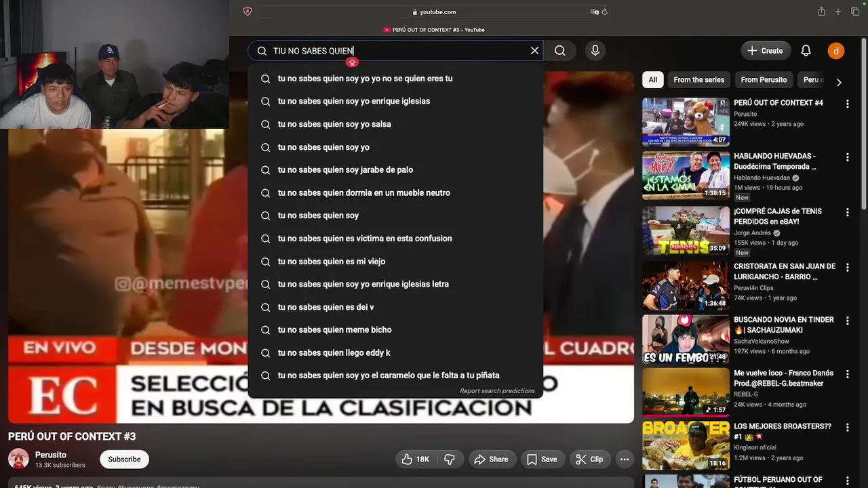Open the Perusito channel avatar

pyautogui.click(x=18, y=459)
